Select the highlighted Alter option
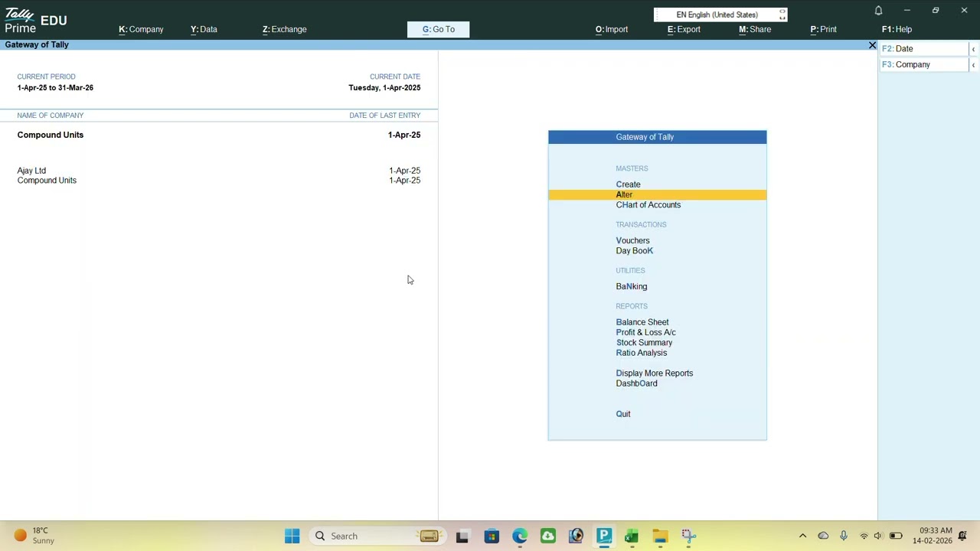 (x=657, y=194)
